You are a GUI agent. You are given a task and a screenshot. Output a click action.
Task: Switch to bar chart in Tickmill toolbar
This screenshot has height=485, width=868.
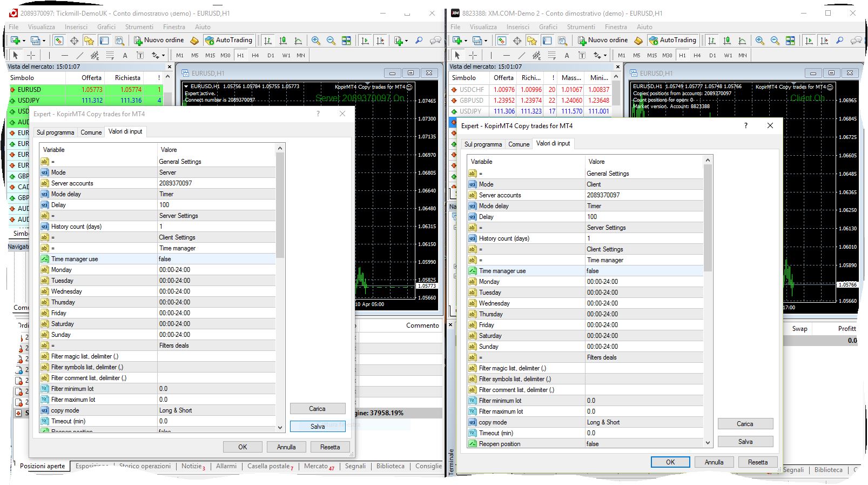pyautogui.click(x=268, y=41)
